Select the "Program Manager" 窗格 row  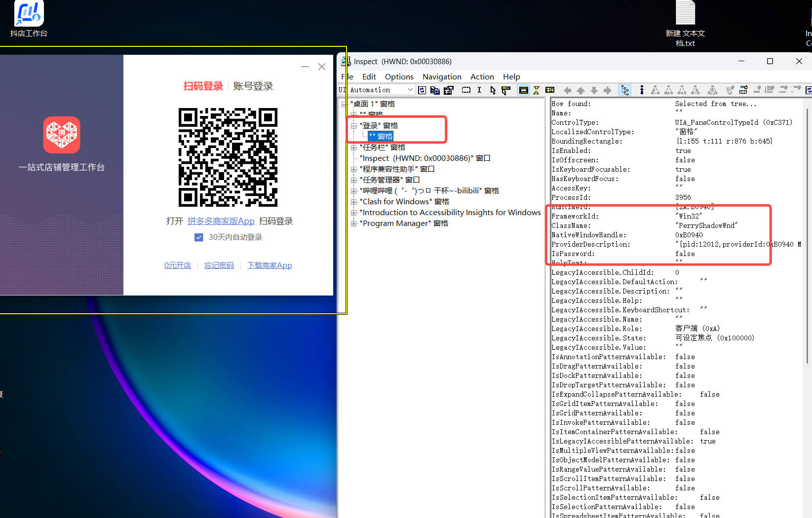(x=404, y=223)
